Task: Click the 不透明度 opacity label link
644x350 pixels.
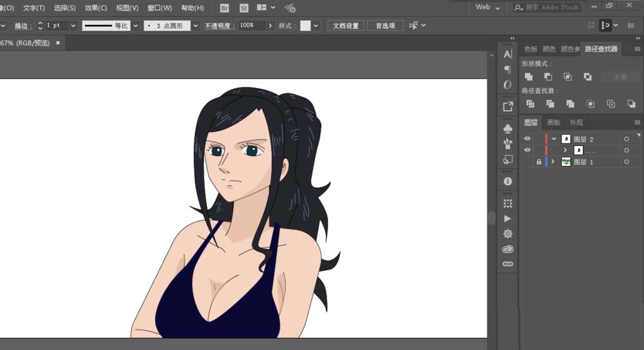Action: pos(220,26)
